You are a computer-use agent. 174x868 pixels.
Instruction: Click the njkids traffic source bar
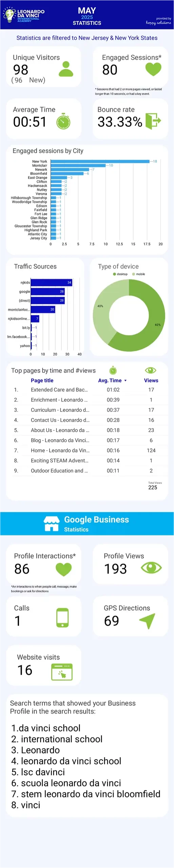tap(52, 282)
